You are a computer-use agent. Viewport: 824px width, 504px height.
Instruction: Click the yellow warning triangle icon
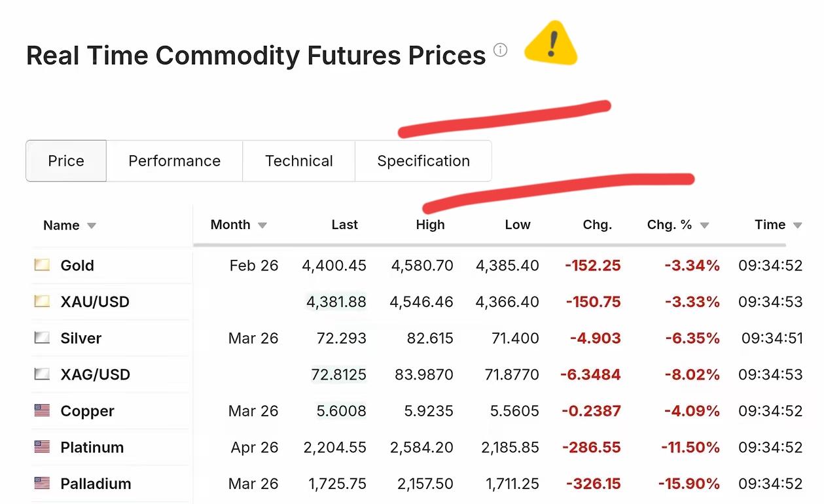tap(551, 45)
